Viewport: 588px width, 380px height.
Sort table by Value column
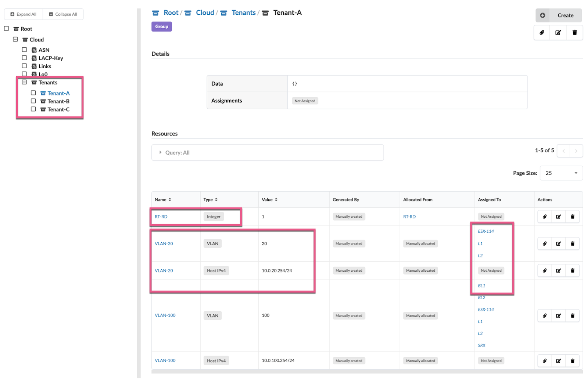click(x=270, y=200)
